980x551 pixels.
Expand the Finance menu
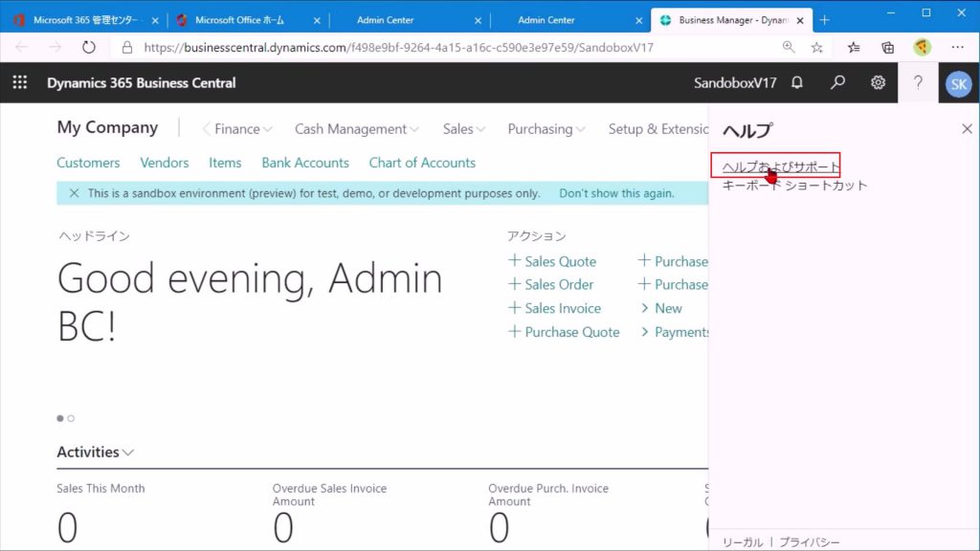click(x=243, y=129)
